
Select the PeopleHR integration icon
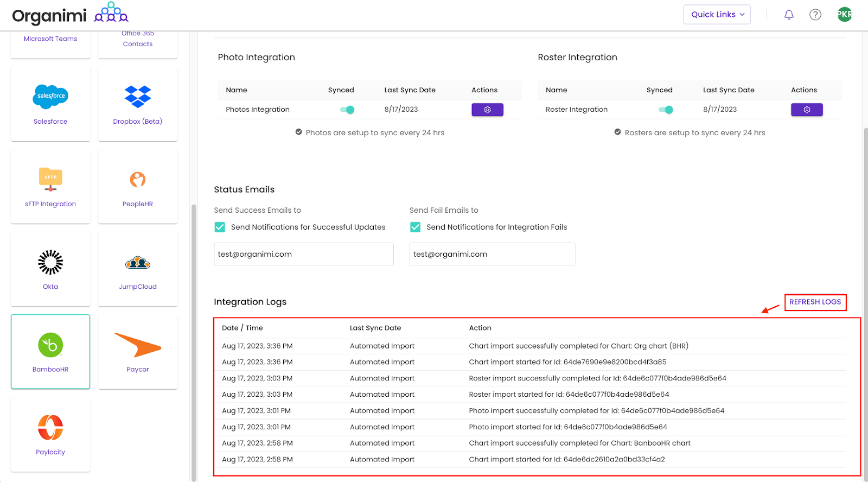(x=138, y=179)
